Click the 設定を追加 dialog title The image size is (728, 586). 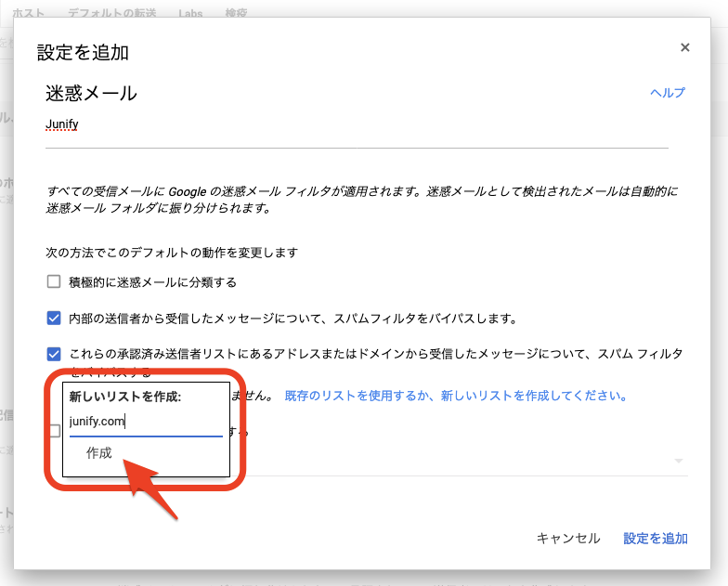point(83,52)
